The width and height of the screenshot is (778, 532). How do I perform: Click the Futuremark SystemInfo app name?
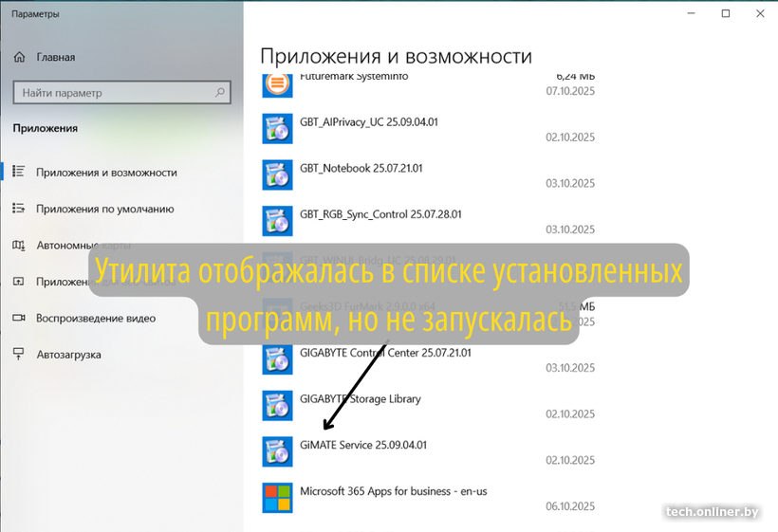click(x=354, y=77)
